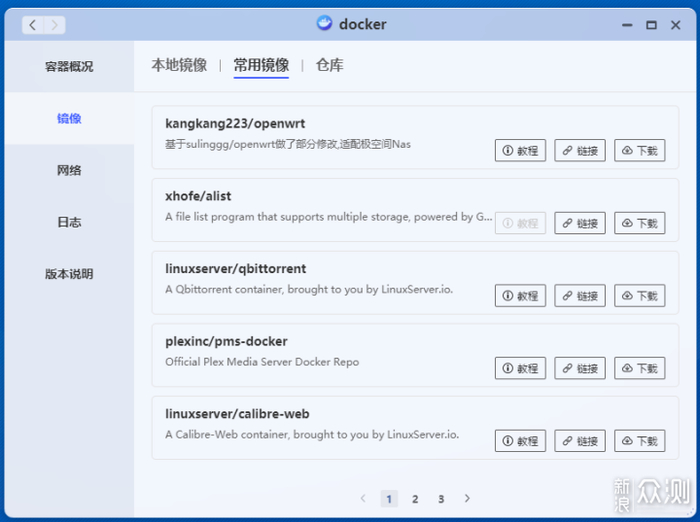This screenshot has width=700, height=522.
Task: Open 教程 for linuxserver/calibre-web
Action: [520, 441]
